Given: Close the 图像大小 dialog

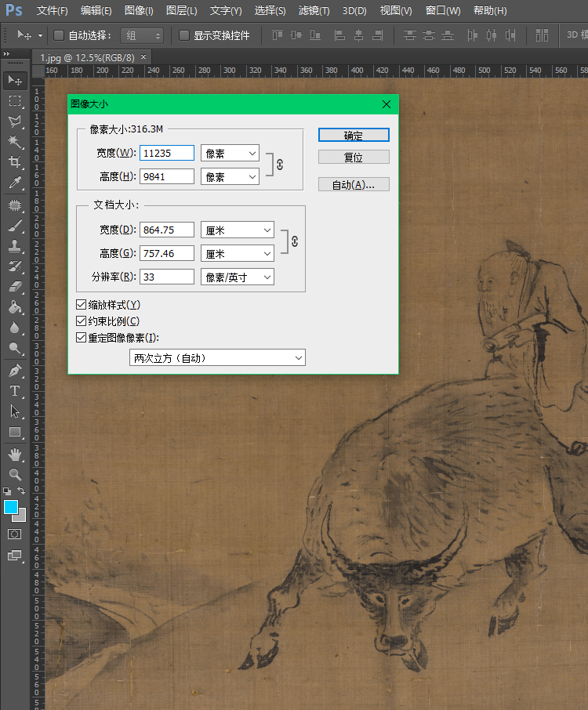Looking at the screenshot, I should (x=387, y=104).
